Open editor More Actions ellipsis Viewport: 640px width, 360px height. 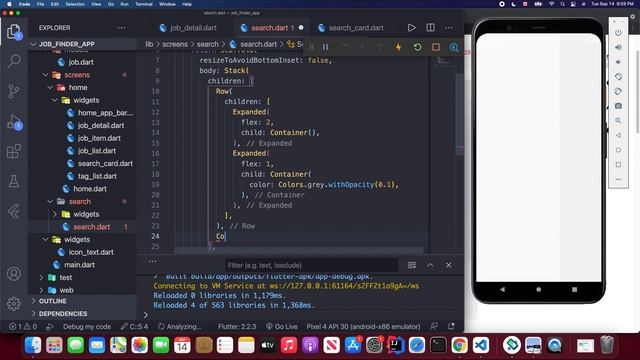pyautogui.click(x=449, y=28)
